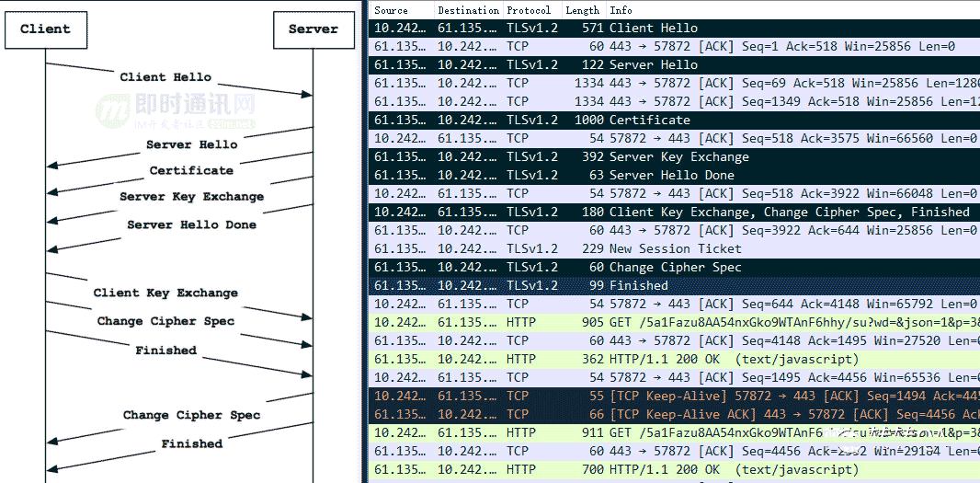Select the HTTP GET packet of length 905
This screenshot has width=980, height=483.
[x=675, y=322]
